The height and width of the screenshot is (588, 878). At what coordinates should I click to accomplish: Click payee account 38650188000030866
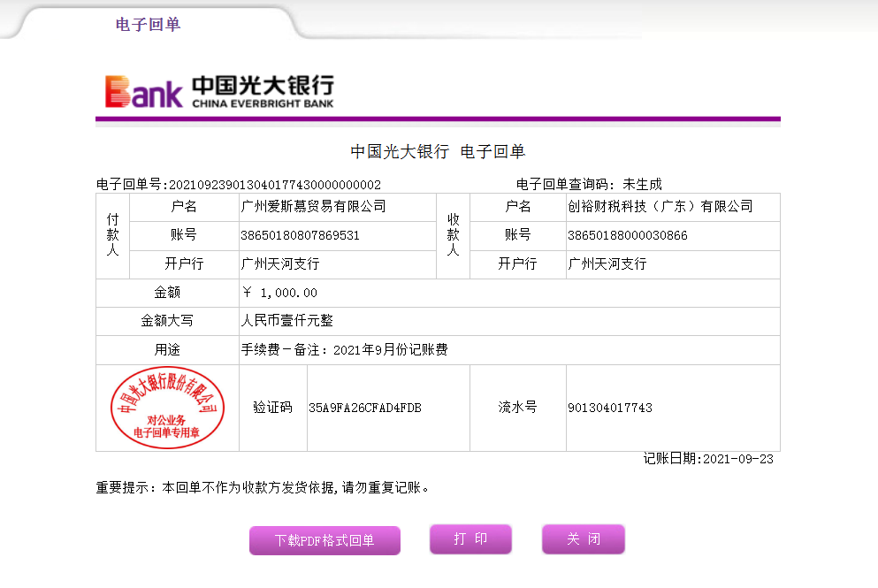pyautogui.click(x=628, y=236)
